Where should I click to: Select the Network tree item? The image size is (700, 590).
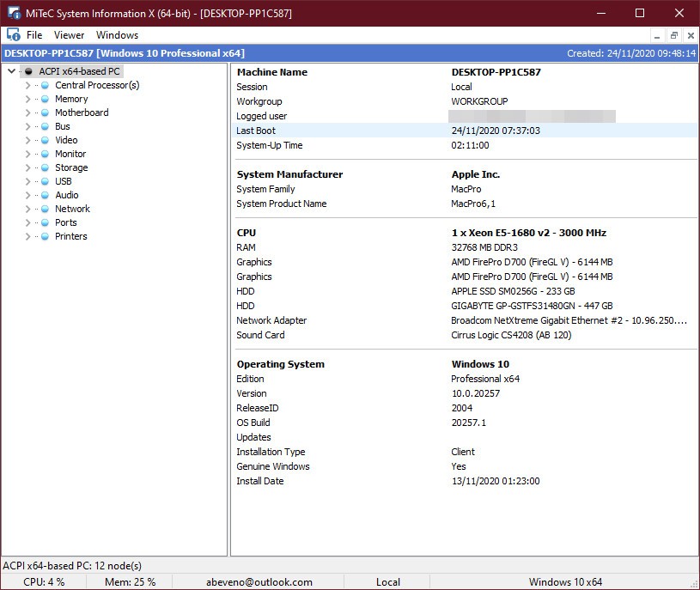(x=72, y=209)
